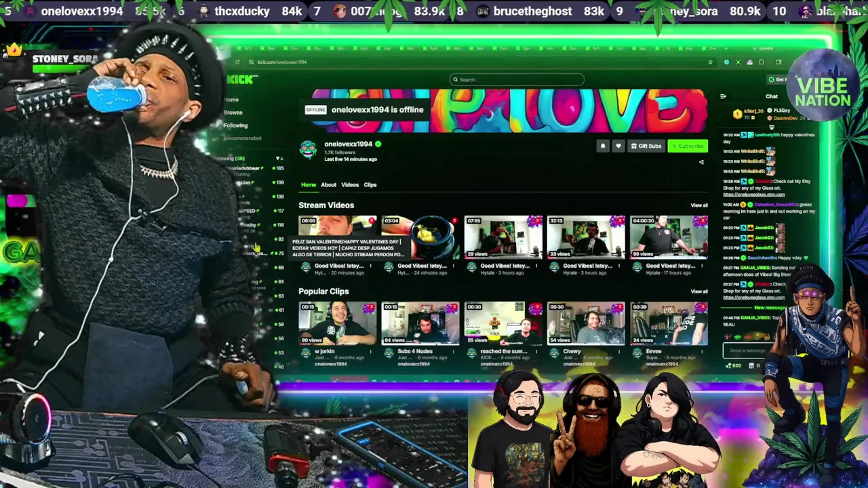Click the New messages indicator in chat

coord(771,308)
